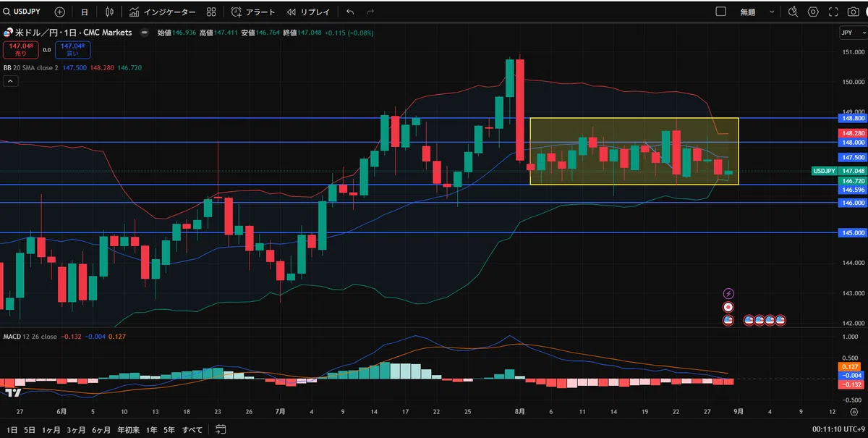This screenshot has width=868, height=438.
Task: Select the すべて time range
Action: point(192,429)
